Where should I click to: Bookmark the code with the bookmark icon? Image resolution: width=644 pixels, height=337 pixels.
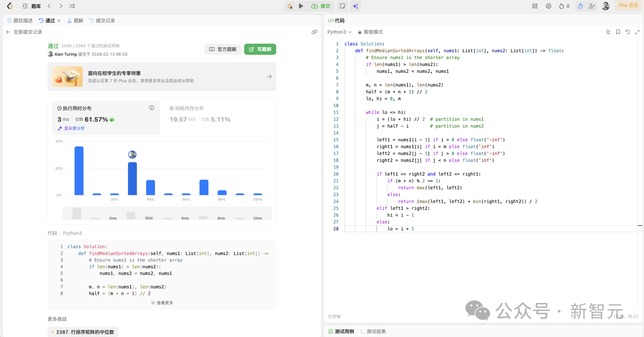pyautogui.click(x=618, y=32)
